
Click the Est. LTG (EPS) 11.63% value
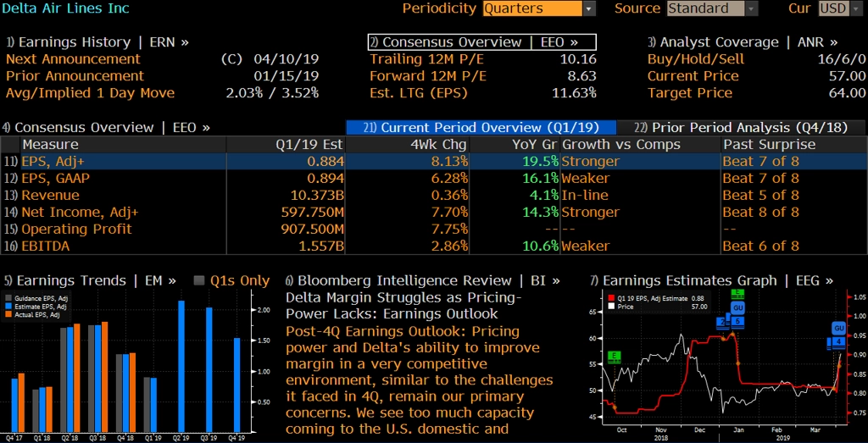click(x=574, y=93)
